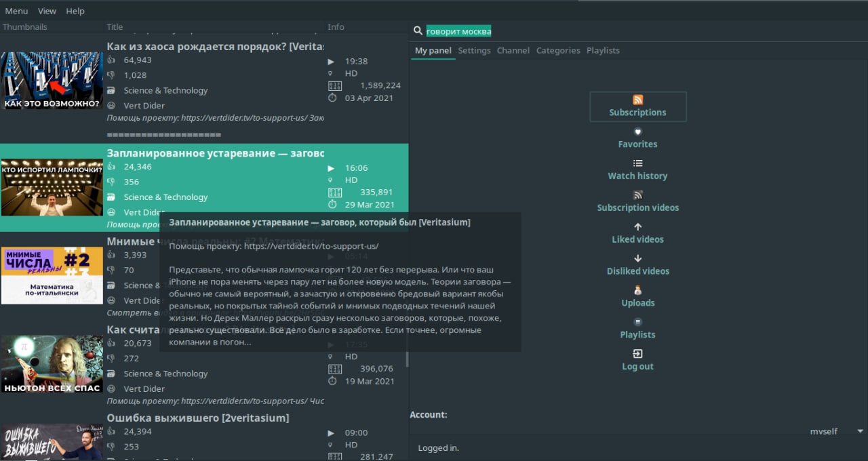Click the Title column header

tap(115, 27)
